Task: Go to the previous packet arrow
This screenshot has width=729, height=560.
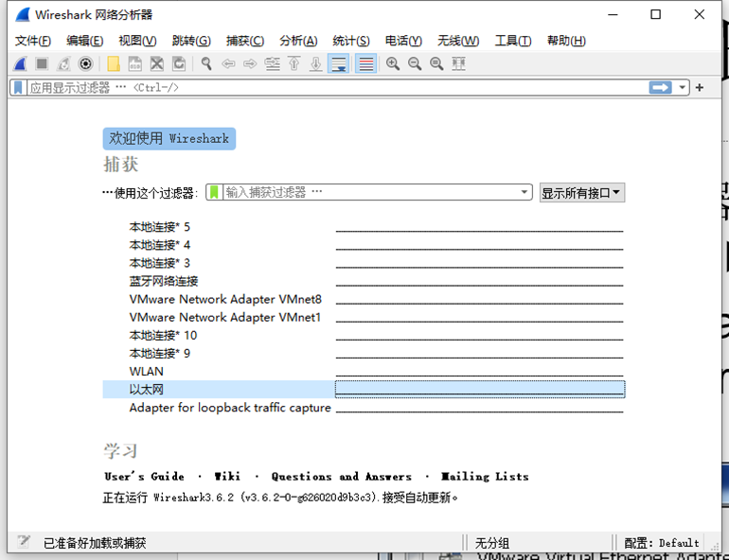Action: pyautogui.click(x=228, y=63)
